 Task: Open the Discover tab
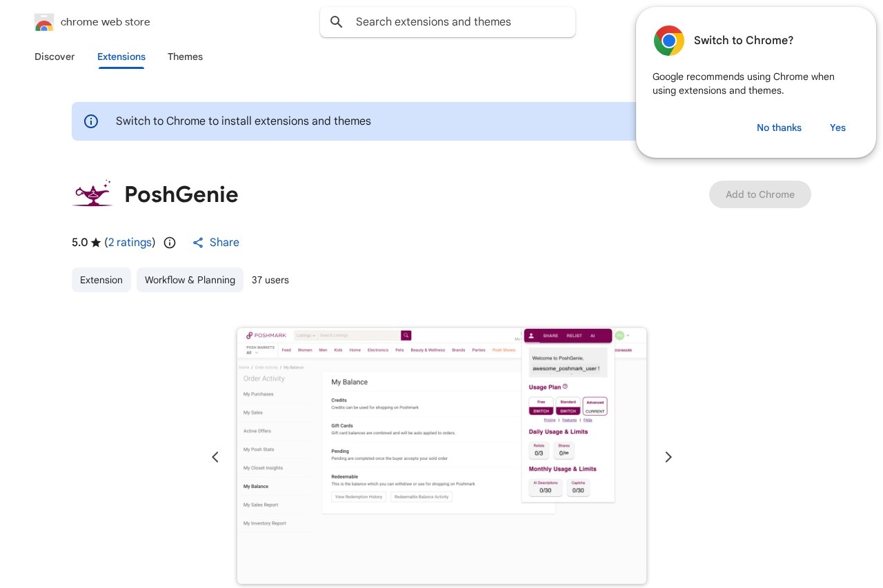pos(54,57)
